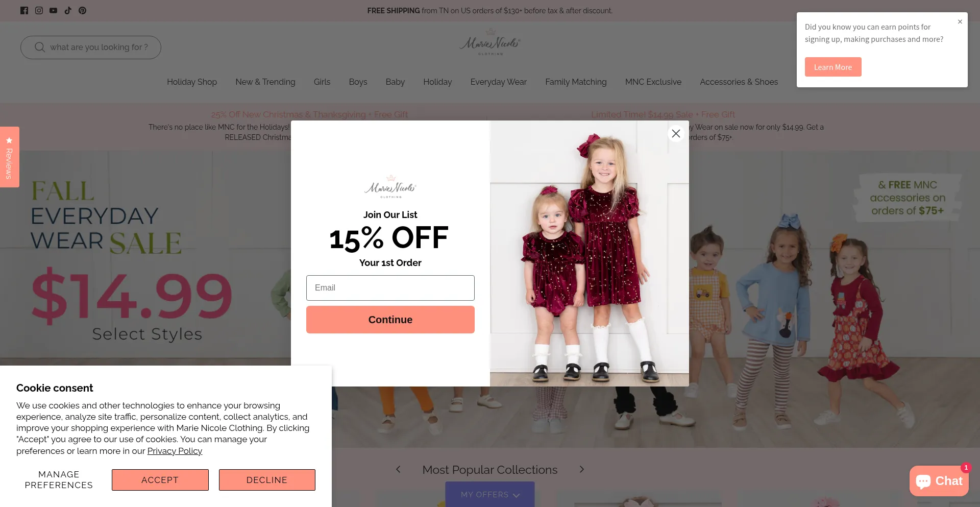
Task: Dismiss the earn points notification
Action: [x=960, y=21]
